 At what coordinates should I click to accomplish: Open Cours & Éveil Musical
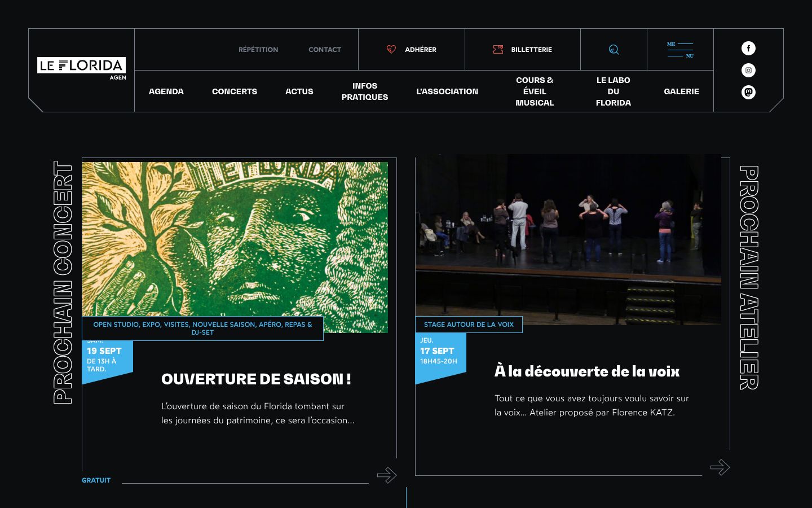[x=535, y=91]
